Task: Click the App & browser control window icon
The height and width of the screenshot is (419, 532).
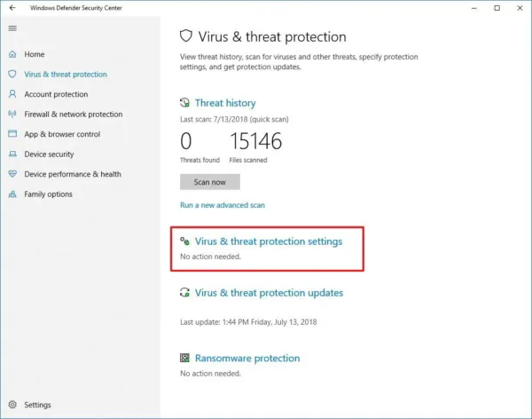Action: pyautogui.click(x=12, y=134)
